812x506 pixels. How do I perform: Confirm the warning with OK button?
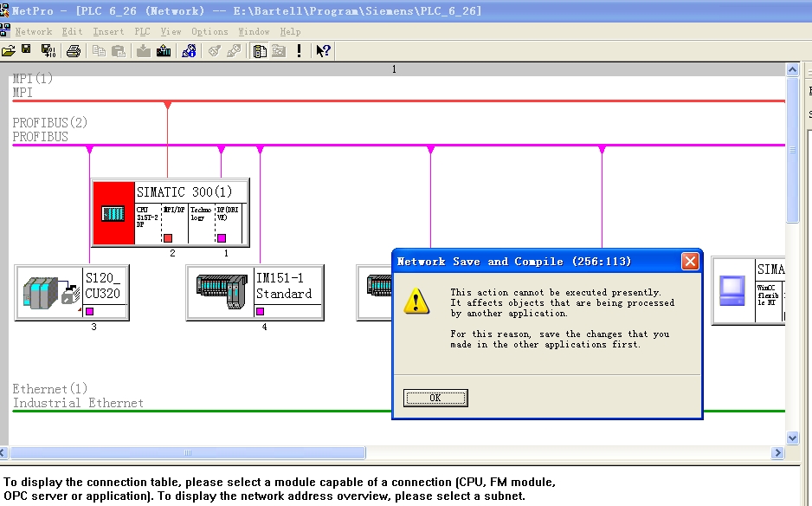(435, 399)
